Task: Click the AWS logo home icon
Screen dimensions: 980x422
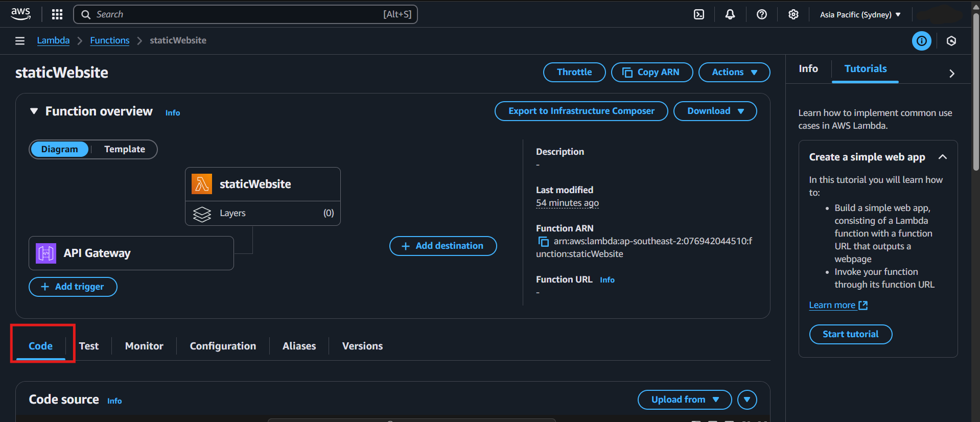Action: coord(20,14)
